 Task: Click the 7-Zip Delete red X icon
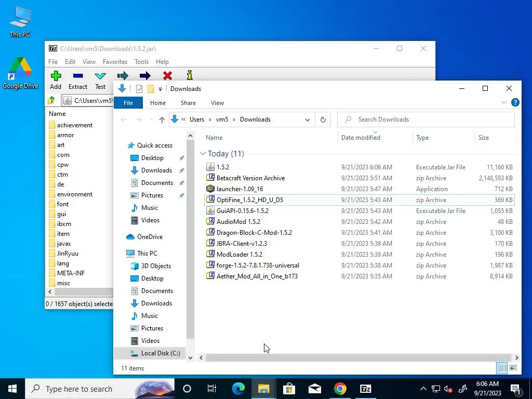tap(167, 75)
